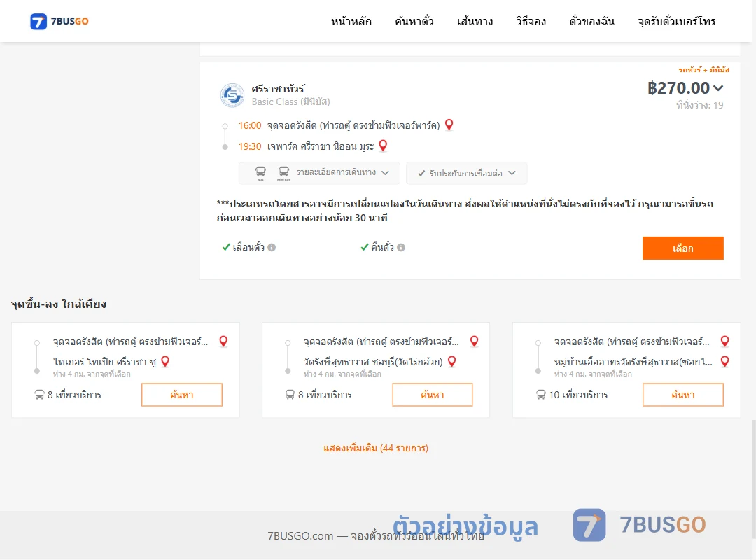Click info icon next to คืนตั๋ว

click(401, 247)
